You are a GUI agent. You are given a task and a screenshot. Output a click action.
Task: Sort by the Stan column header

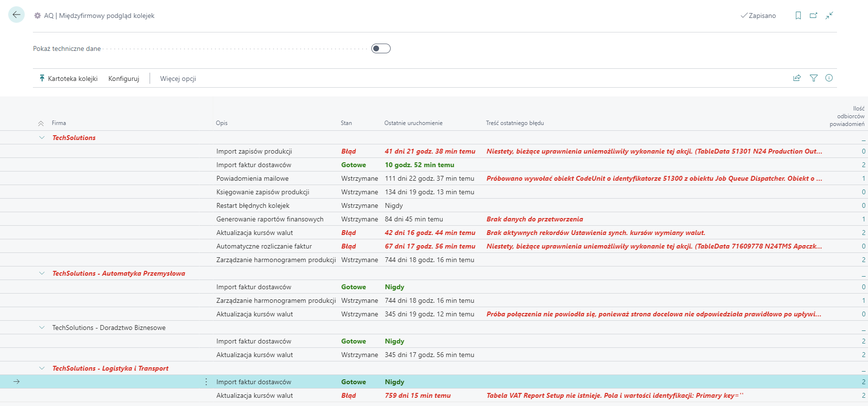[x=346, y=123]
